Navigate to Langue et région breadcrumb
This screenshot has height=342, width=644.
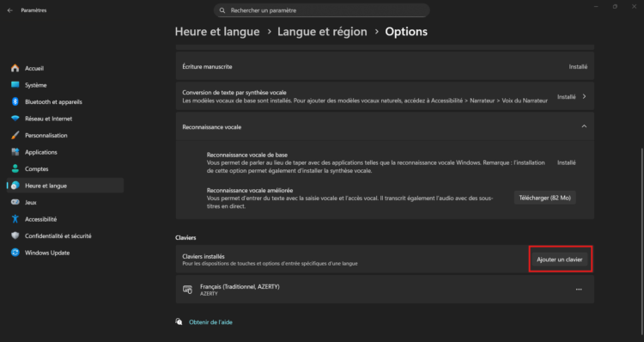[322, 32]
